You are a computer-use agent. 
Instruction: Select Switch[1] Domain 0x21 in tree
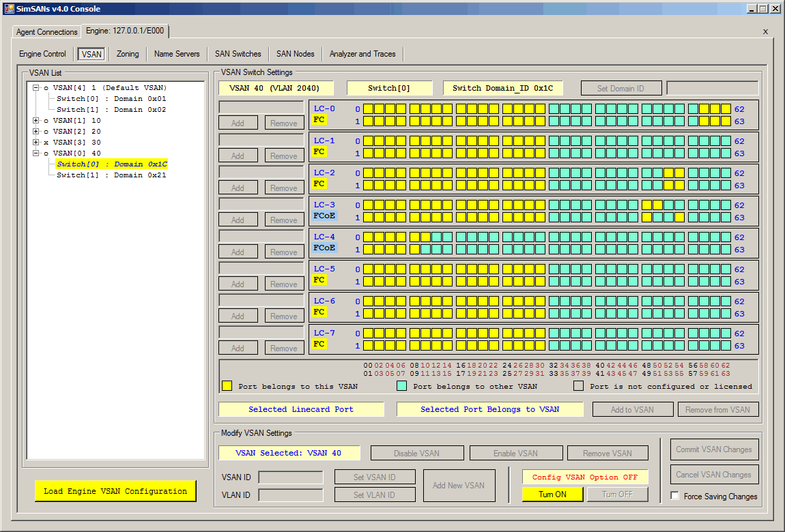point(111,175)
